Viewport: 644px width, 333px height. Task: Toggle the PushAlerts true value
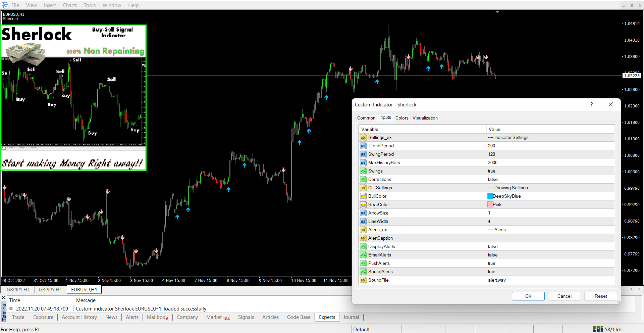tap(550, 263)
